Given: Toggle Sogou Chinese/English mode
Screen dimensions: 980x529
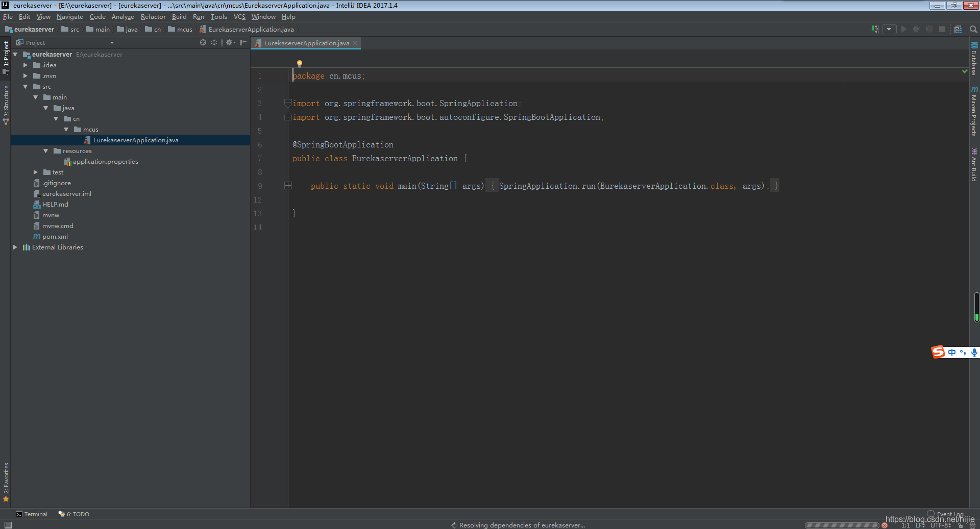Looking at the screenshot, I should click(x=952, y=352).
